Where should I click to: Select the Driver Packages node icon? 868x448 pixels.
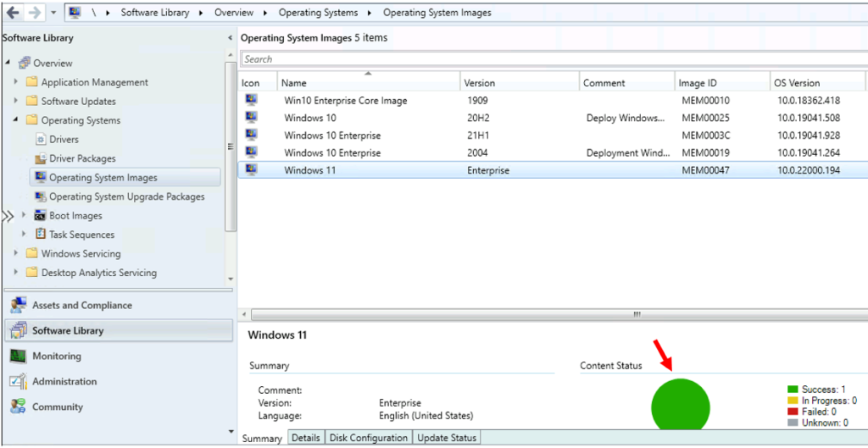[x=41, y=158]
